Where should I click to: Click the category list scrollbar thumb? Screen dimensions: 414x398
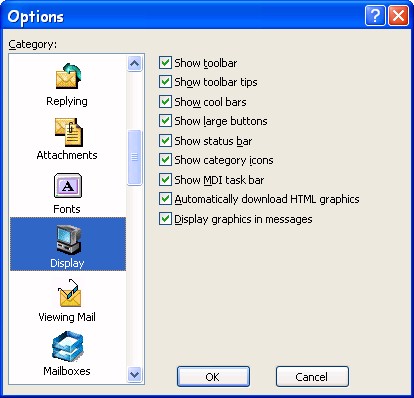tap(135, 157)
